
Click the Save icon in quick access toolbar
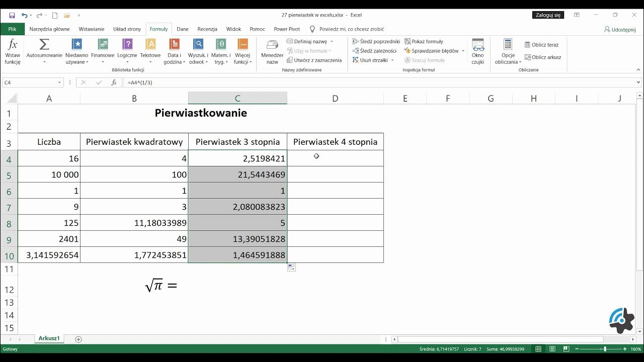pos(12,16)
